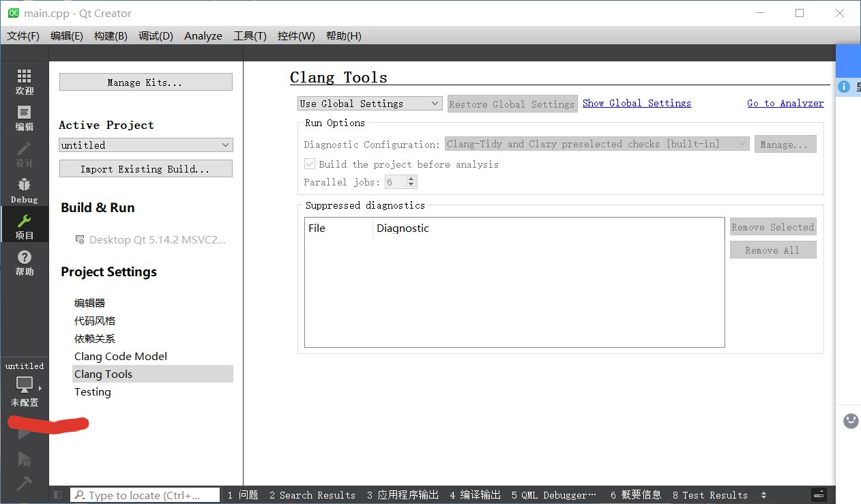Click the Qt Creator logo in title bar
Screen dimensions: 861x504
[14, 13]
